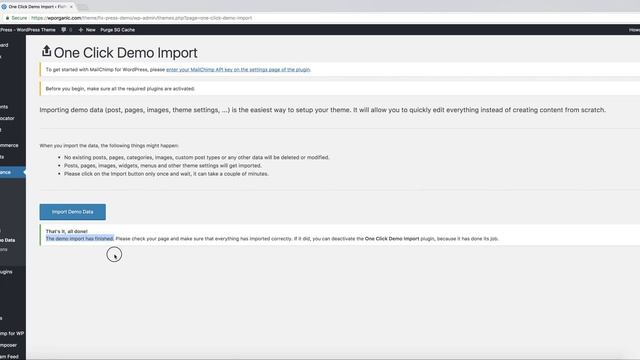Click the bullet about no existing posts deleted

(x=197, y=157)
